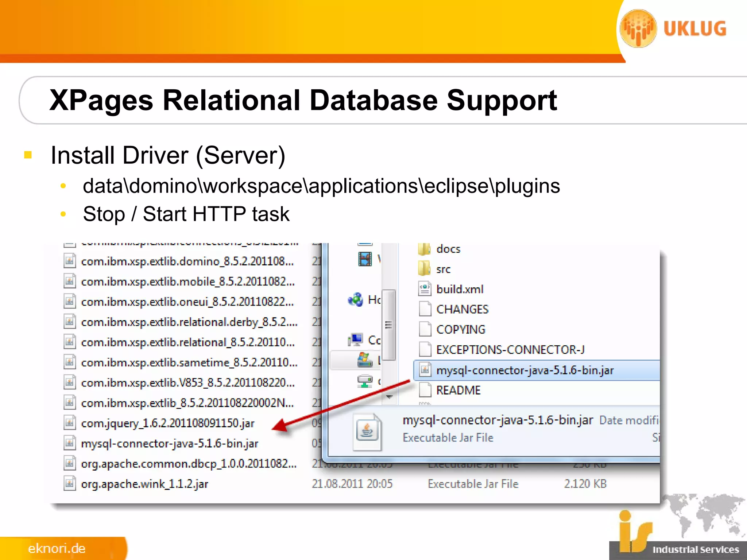
Task: Select org.apache.common.dbcp_1.0.0 file name
Action: tap(189, 464)
